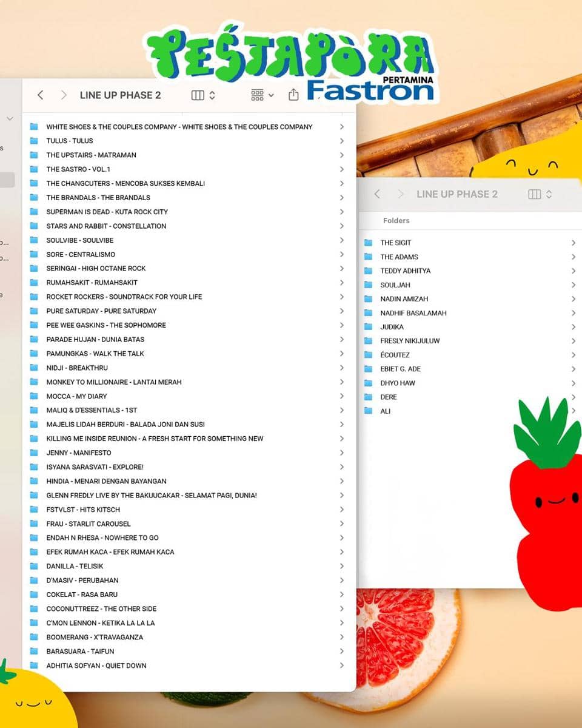Image resolution: width=582 pixels, height=728 pixels.
Task: Open the EBIET G. ADE folder
Action: coord(400,369)
